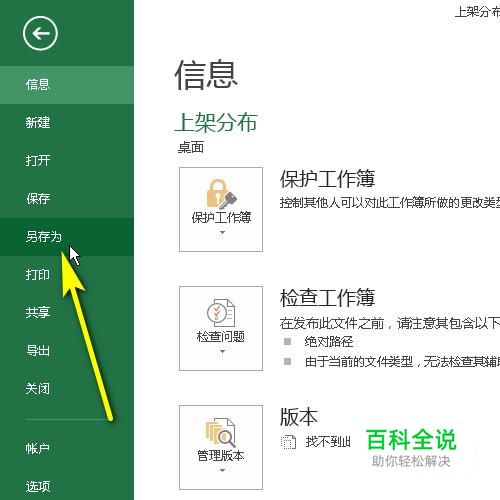Click the 版本 section heading
Screen dimensions: 500x500
pos(299,417)
